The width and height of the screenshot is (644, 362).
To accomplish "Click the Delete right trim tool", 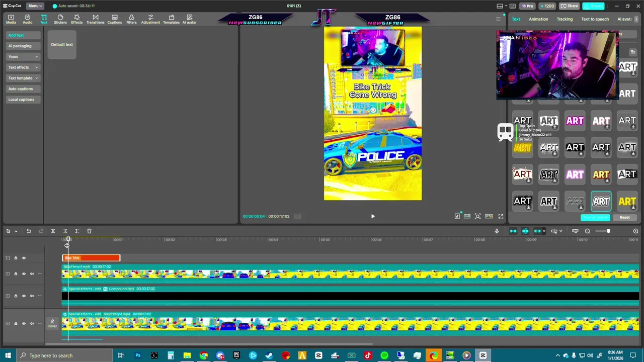I will pyautogui.click(x=77, y=231).
